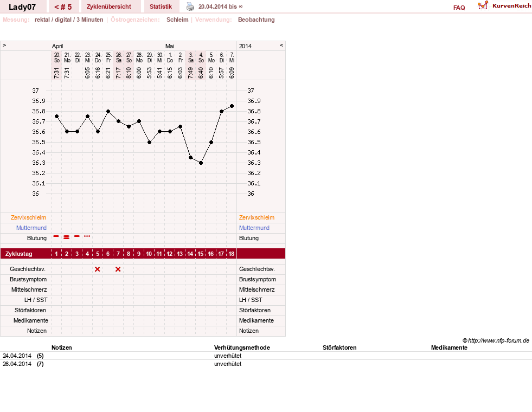Select the 36.5 temperature point on cycle day 10
The height and width of the screenshot is (412, 532).
point(149,143)
